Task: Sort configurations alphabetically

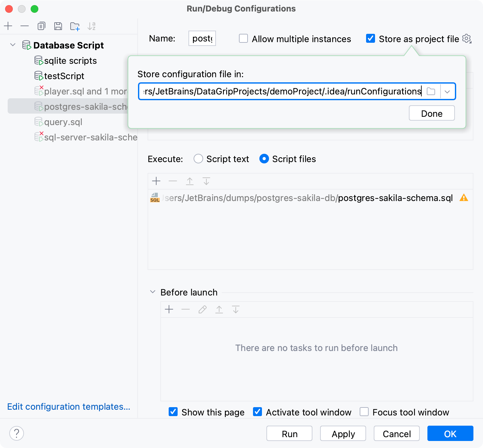Action: click(92, 26)
